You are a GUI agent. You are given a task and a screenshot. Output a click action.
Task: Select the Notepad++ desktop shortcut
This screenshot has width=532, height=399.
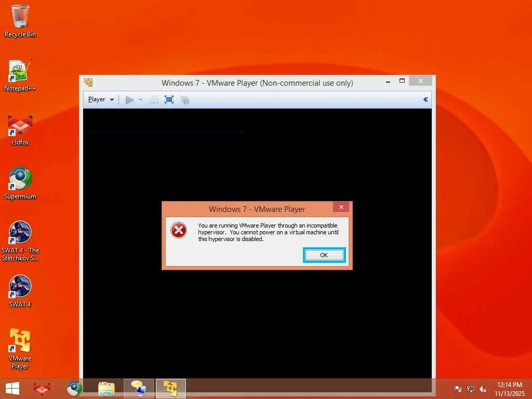click(20, 75)
